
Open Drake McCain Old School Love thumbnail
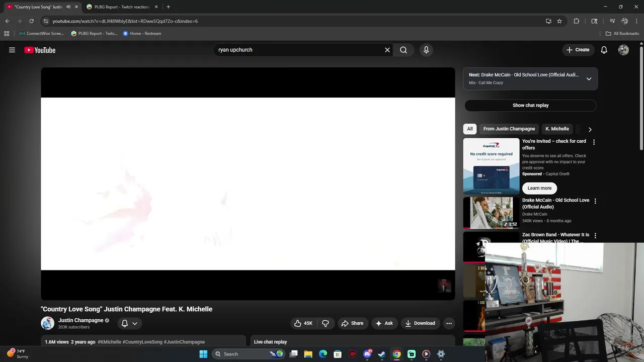[491, 213]
